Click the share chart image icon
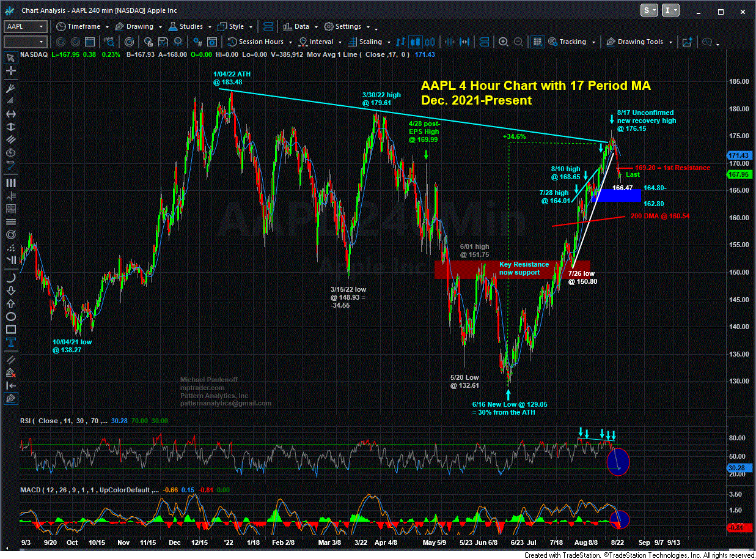Screen dimensions: 756x559 tap(688, 42)
